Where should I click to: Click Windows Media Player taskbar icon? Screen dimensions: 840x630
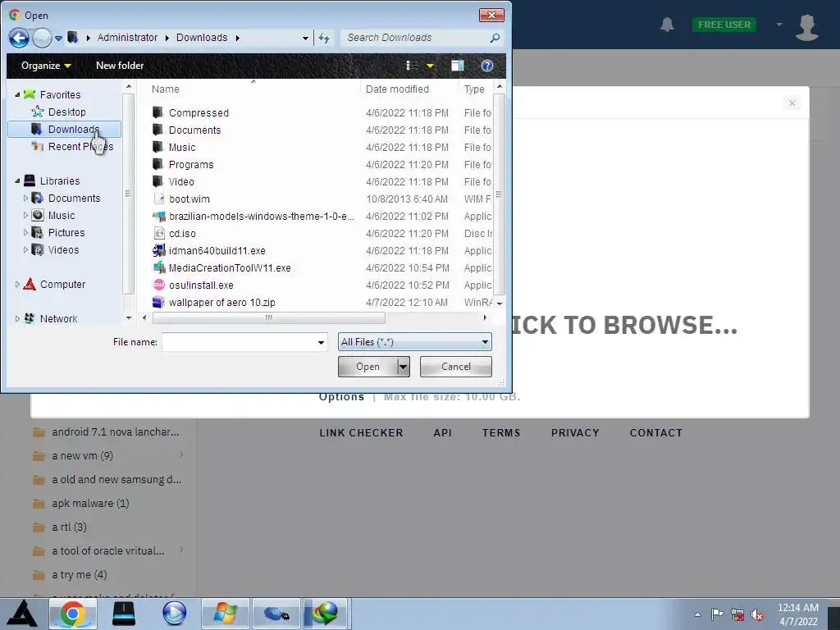(x=174, y=614)
